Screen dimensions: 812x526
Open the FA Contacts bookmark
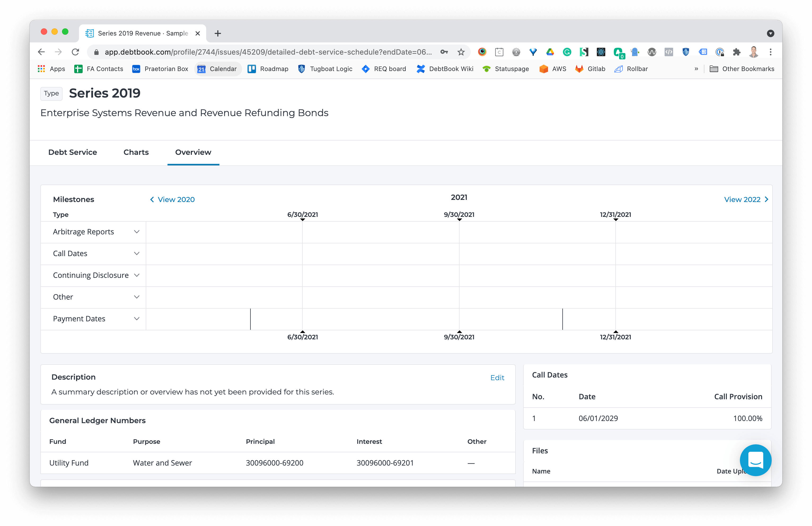(x=99, y=69)
